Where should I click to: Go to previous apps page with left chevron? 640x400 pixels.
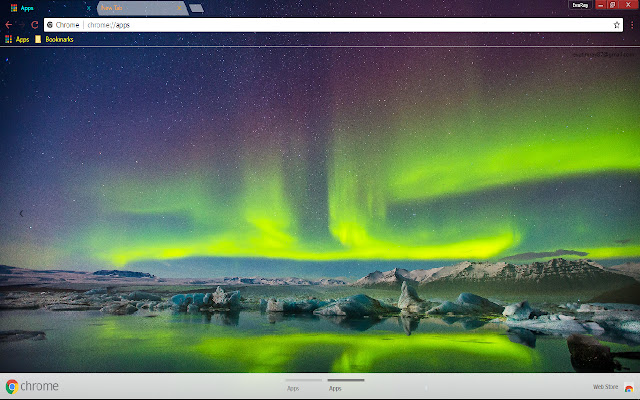tap(21, 213)
